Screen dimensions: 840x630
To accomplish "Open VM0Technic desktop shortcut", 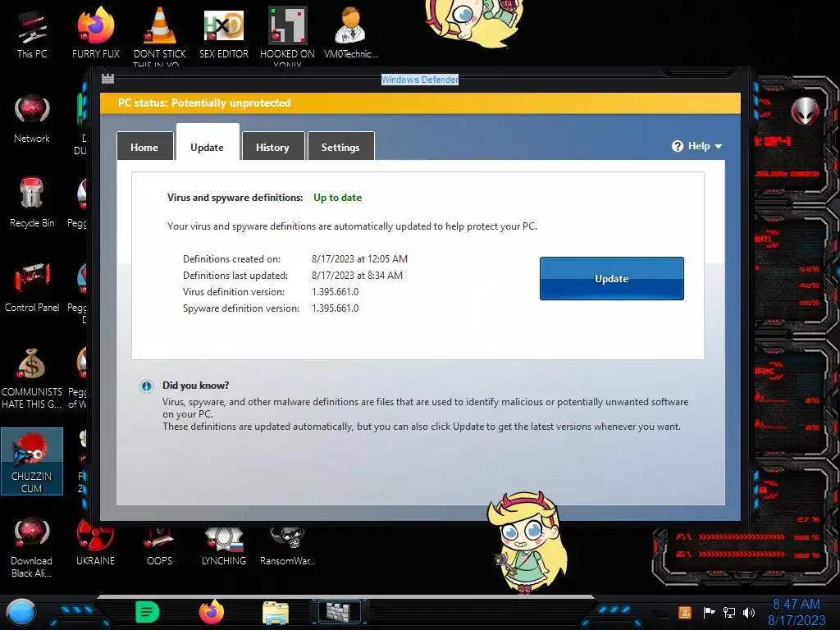I will 350,34.
